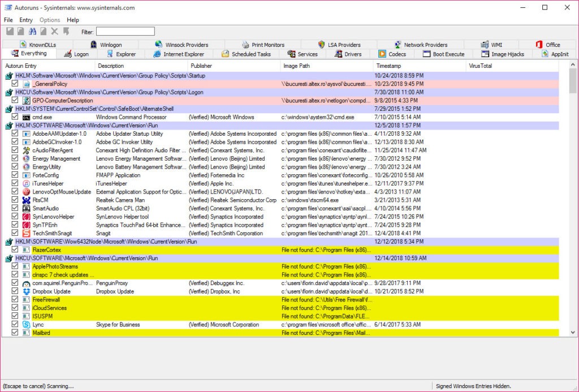Image resolution: width=579 pixels, height=392 pixels.
Task: Click the PenguinProxy penguin icon
Action: tap(26, 283)
